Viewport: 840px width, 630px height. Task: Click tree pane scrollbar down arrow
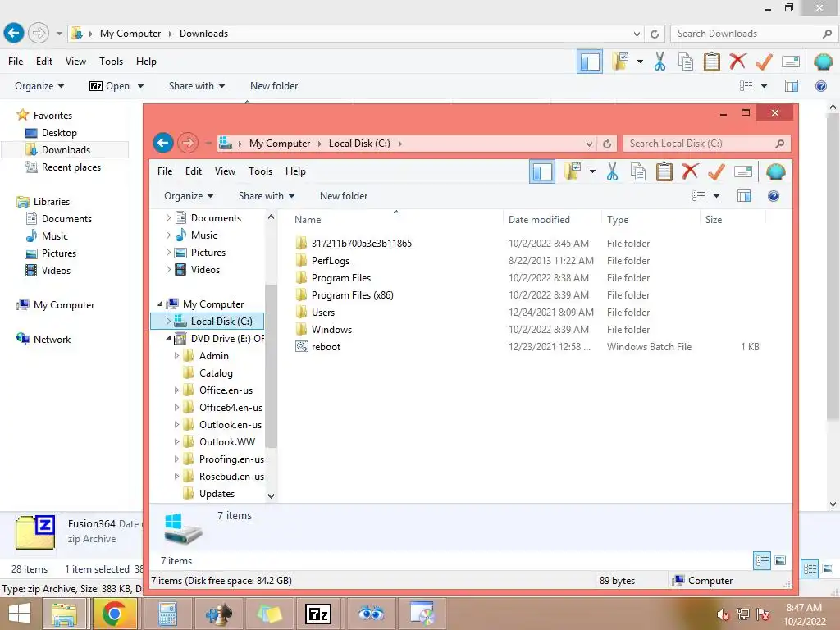(x=271, y=496)
